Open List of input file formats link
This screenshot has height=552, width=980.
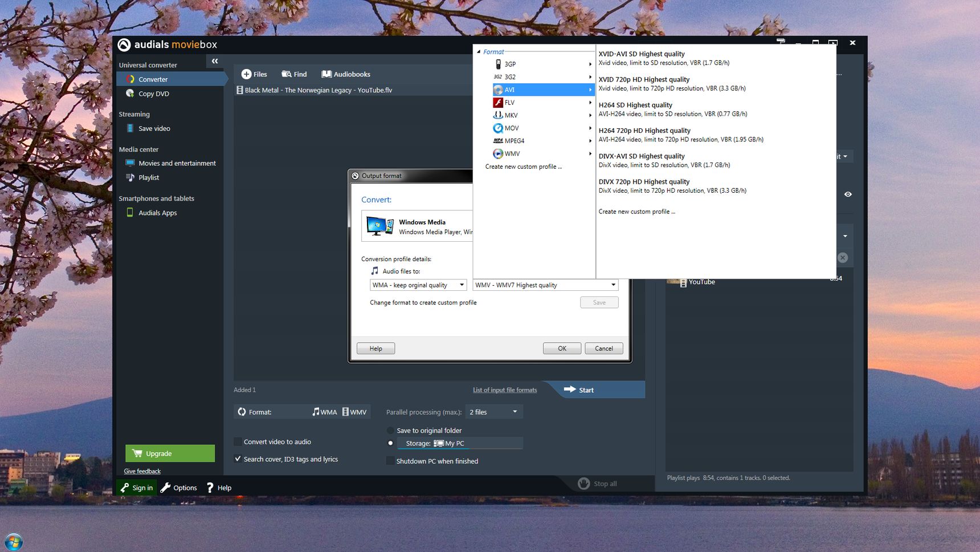(505, 390)
